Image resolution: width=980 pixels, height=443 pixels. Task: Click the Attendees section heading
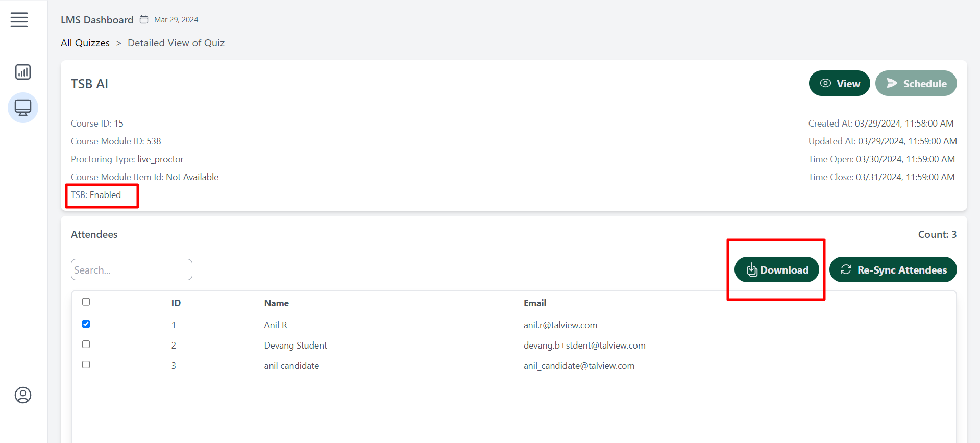coord(94,234)
